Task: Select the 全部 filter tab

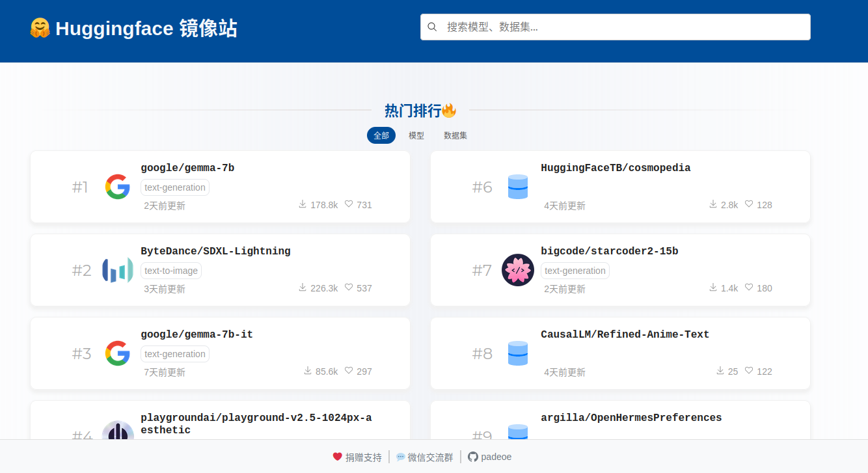Action: (x=381, y=135)
